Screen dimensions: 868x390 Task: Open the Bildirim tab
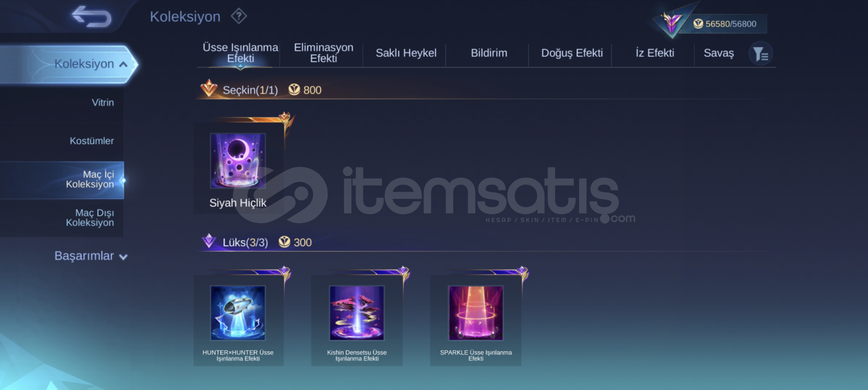[x=489, y=53]
